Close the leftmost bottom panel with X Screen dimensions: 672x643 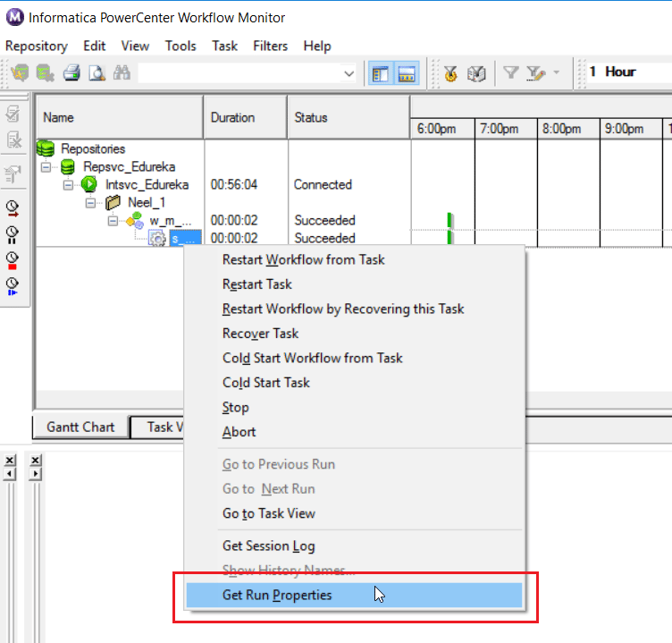(10, 461)
